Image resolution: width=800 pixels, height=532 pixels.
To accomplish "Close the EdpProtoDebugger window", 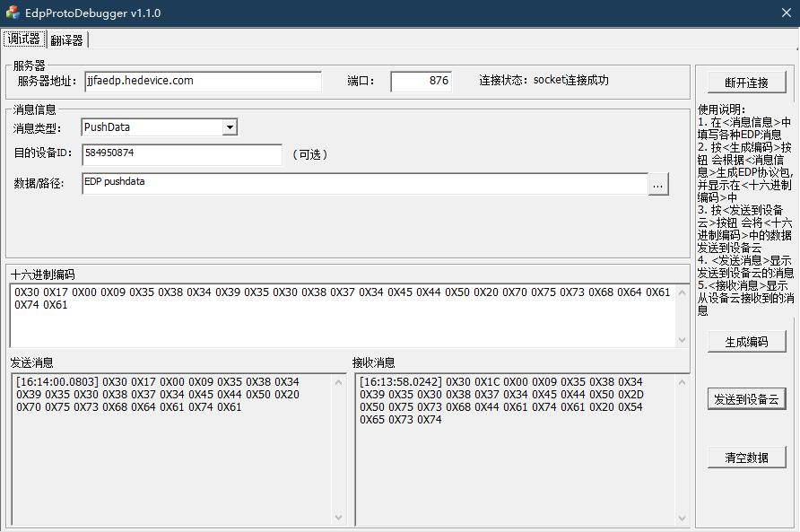I will 787,13.
